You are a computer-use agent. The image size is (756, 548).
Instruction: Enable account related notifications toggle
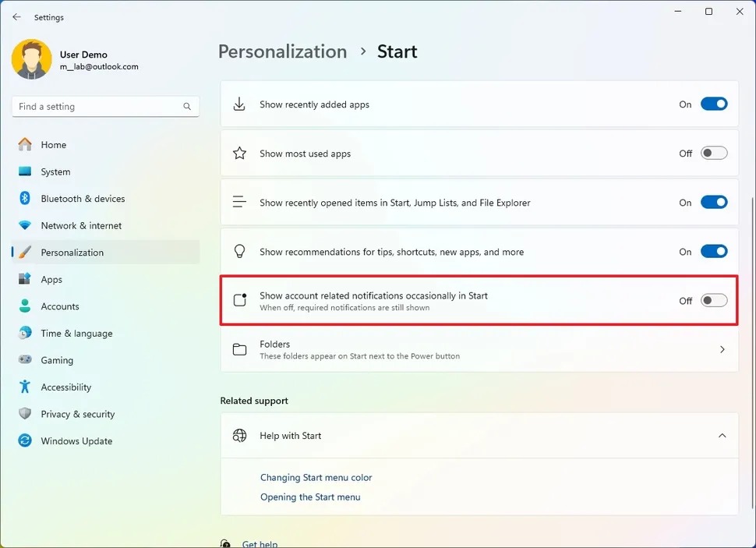coord(714,301)
